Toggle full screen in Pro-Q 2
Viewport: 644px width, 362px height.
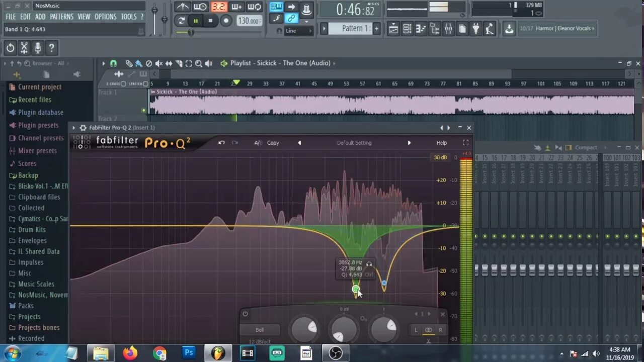[465, 143]
